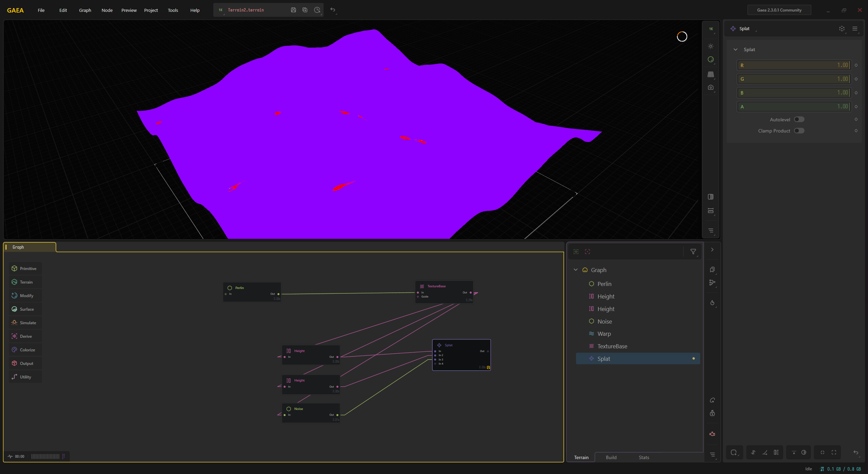
Task: Click the node tree layout icon in graph sidebar
Action: click(x=712, y=283)
